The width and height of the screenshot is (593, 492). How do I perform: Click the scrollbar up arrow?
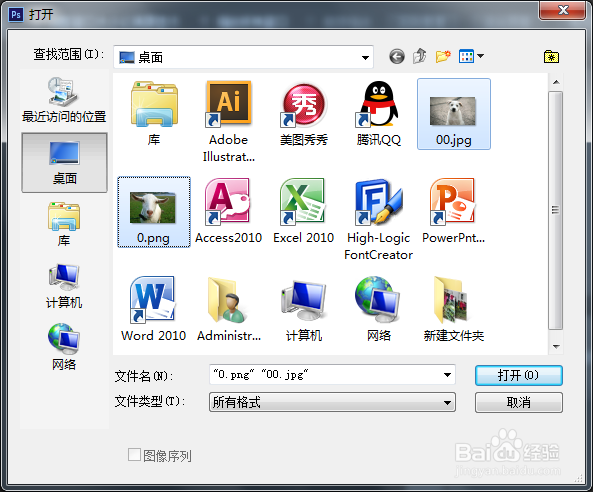pyautogui.click(x=556, y=82)
